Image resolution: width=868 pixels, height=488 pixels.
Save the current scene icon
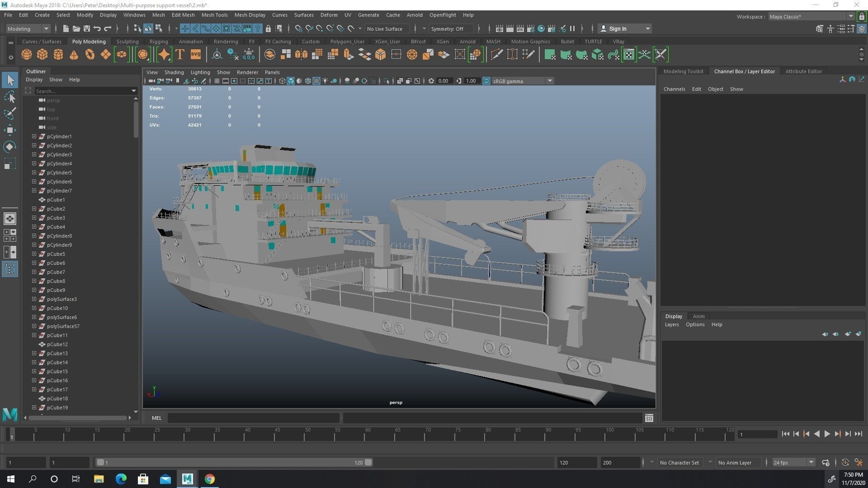pos(87,28)
